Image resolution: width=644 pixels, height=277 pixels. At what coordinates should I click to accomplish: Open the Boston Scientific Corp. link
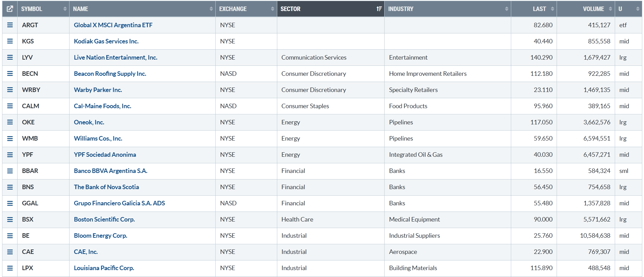[x=104, y=219]
